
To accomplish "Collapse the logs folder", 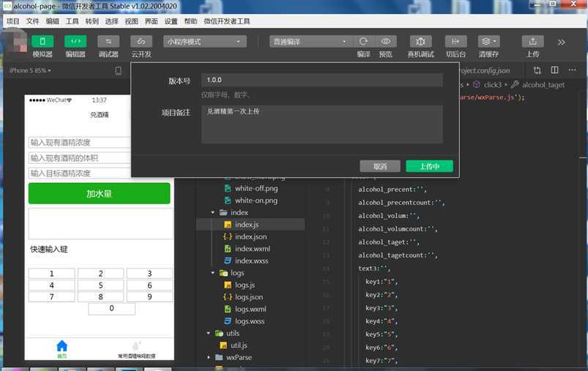I will 212,273.
